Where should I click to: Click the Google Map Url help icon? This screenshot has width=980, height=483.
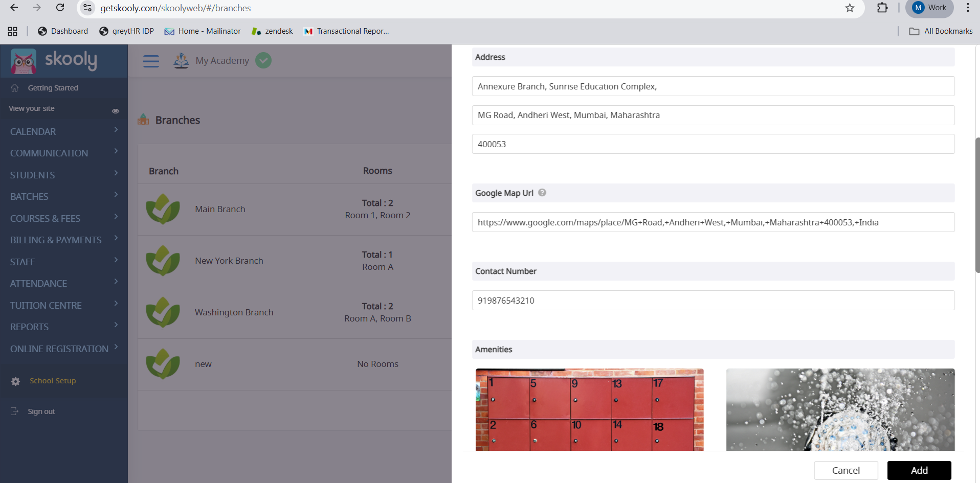click(x=542, y=193)
